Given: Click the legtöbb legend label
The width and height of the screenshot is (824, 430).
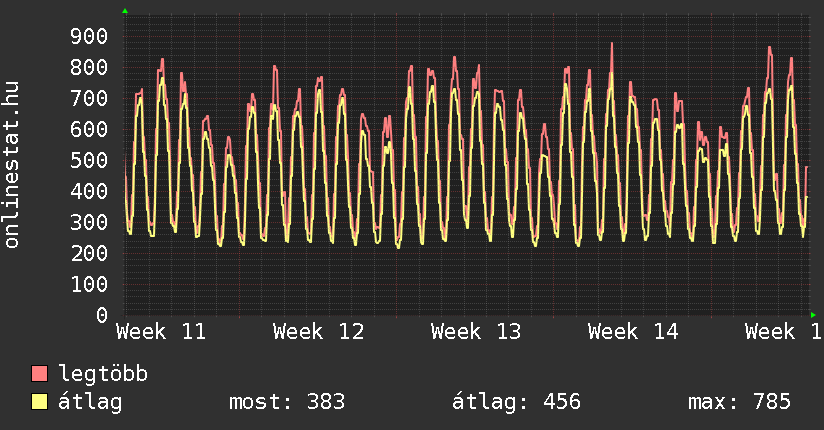Looking at the screenshot, I should (x=103, y=374).
